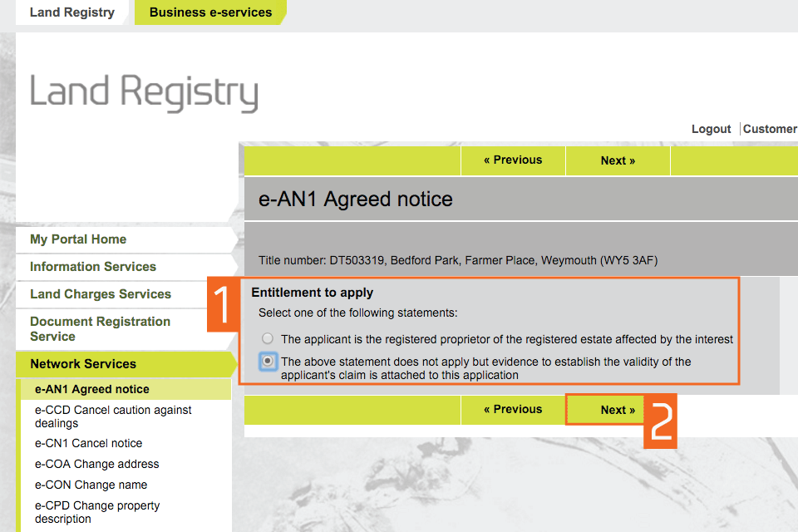The height and width of the screenshot is (532, 798).
Task: Select the evidence attached radio option
Action: pos(267,362)
